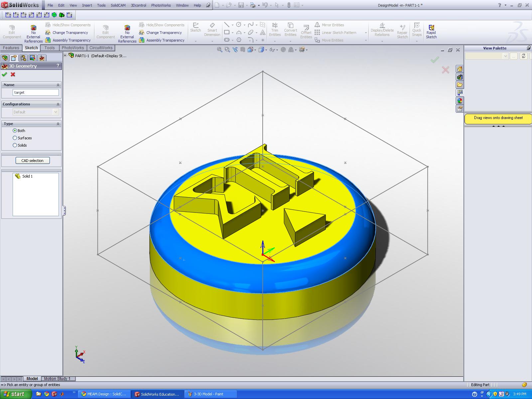Collapse the Name section
This screenshot has width=532, height=399.
coord(58,85)
